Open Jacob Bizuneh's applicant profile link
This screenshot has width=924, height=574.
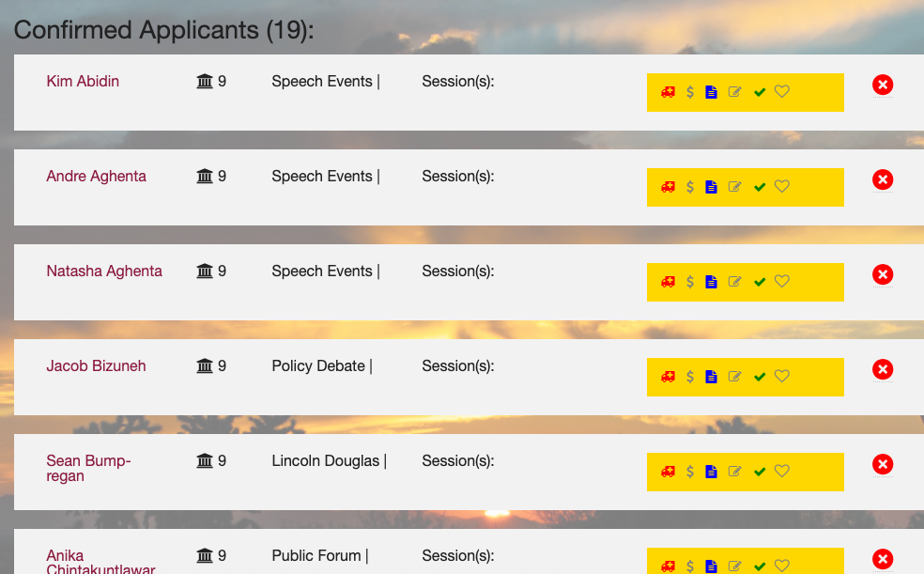(x=96, y=366)
